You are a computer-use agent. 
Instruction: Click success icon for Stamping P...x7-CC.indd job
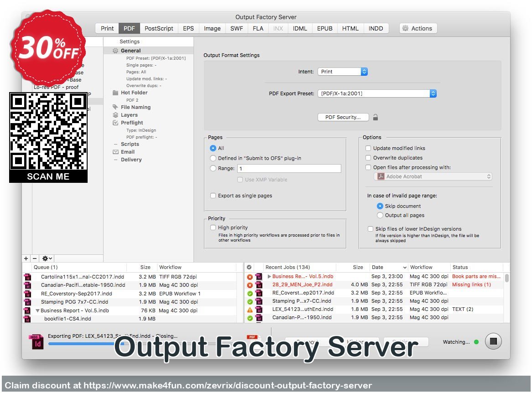point(250,301)
